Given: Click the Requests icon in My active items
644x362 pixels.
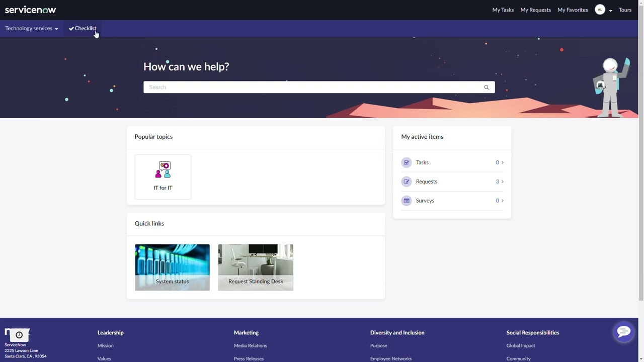Looking at the screenshot, I should 407,181.
